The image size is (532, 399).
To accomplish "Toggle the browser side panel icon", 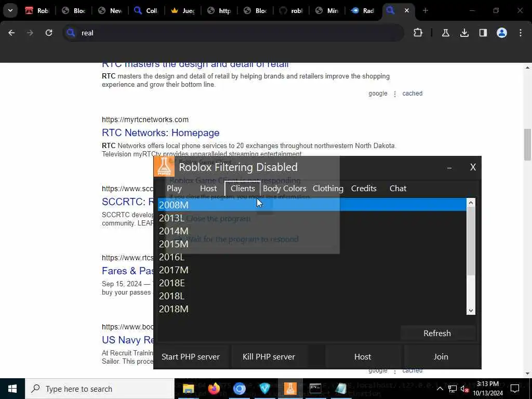I will coord(483,33).
